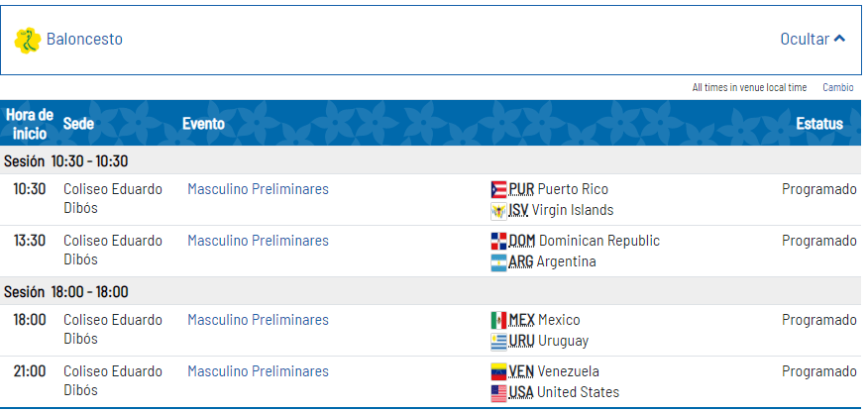Click the Baloncesto sport icon
This screenshot has height=412, width=868.
(28, 40)
